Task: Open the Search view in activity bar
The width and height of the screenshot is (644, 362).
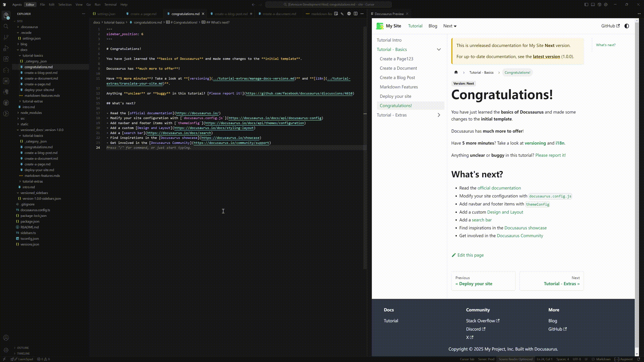Action: 6,26
